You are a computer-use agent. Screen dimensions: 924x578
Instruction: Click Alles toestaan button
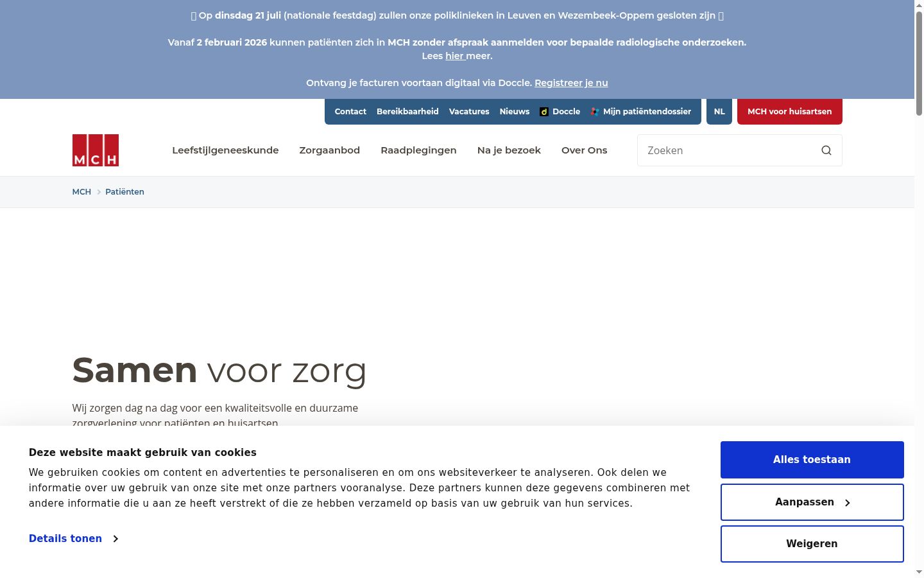[x=812, y=460]
